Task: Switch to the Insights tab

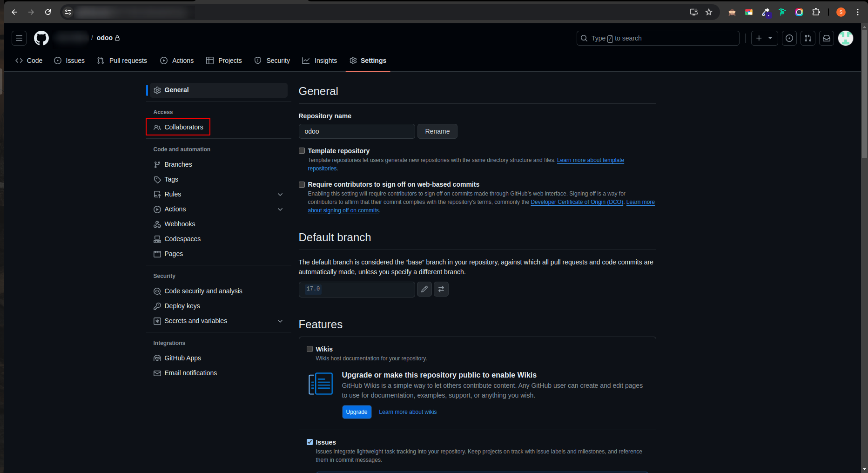Action: coord(320,61)
